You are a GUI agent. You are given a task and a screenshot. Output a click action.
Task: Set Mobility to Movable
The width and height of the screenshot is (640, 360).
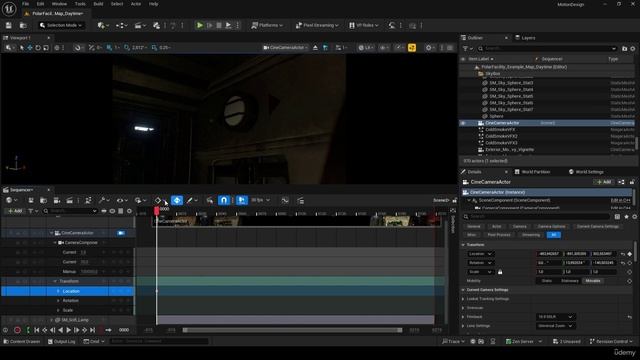point(593,281)
